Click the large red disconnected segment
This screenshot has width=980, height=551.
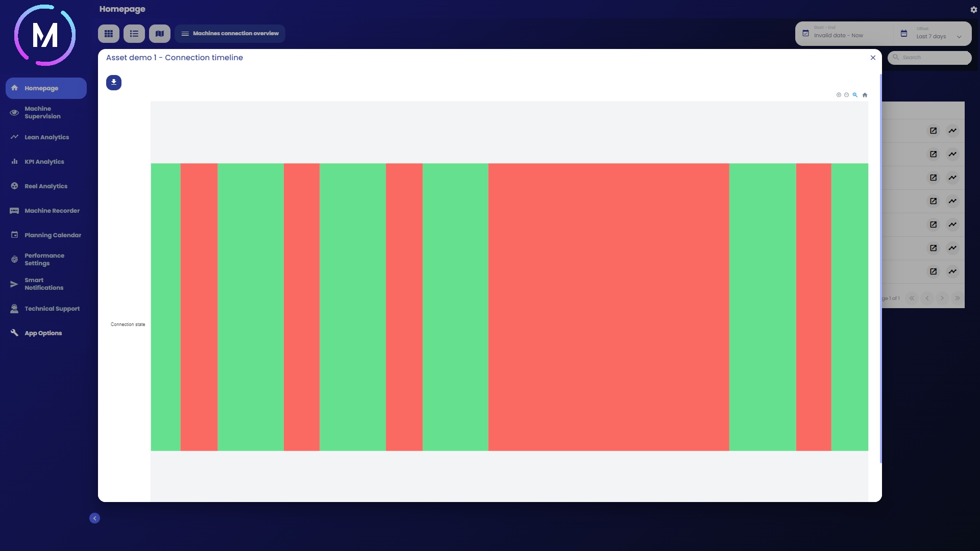tap(608, 307)
